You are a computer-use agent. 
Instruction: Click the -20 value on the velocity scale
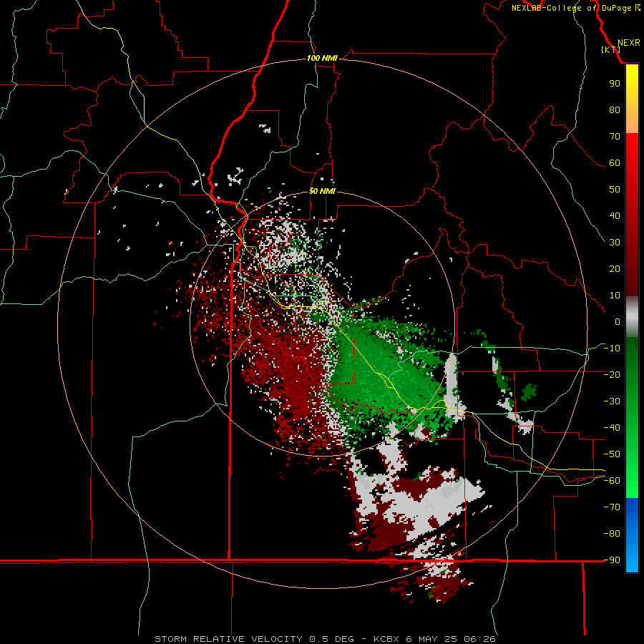[x=612, y=374]
